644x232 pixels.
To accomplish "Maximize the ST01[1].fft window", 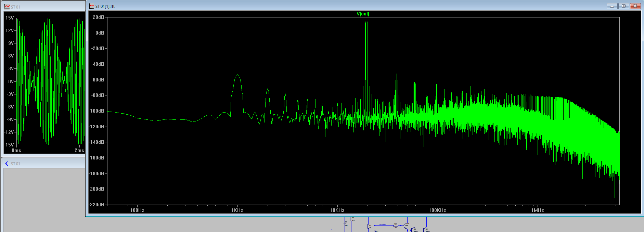I will click(623, 6).
